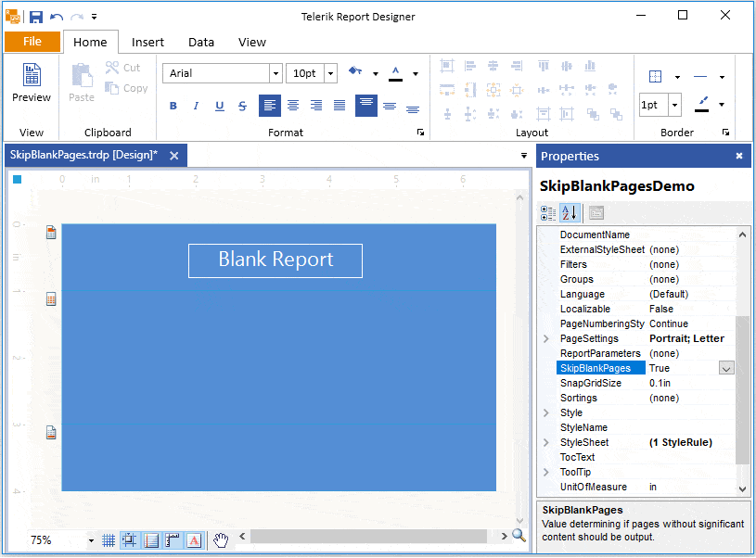Image resolution: width=756 pixels, height=558 pixels.
Task: Set text align center
Action: (293, 106)
